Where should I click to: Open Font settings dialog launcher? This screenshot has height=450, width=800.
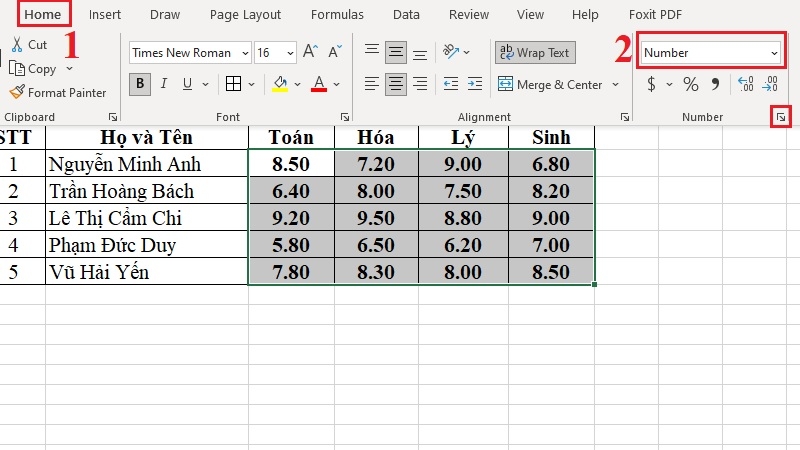(x=345, y=117)
